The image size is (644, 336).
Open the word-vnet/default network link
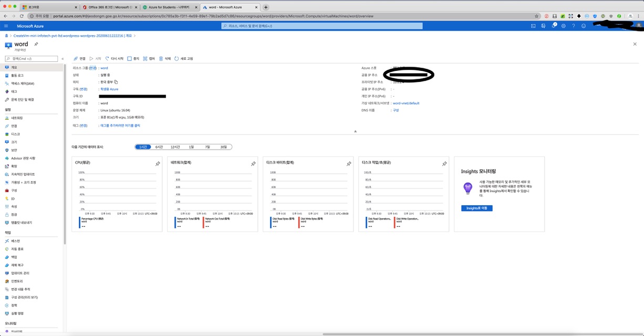(406, 103)
